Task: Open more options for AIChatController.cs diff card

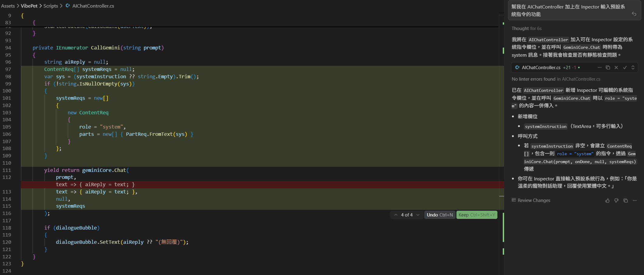Action: (x=599, y=68)
